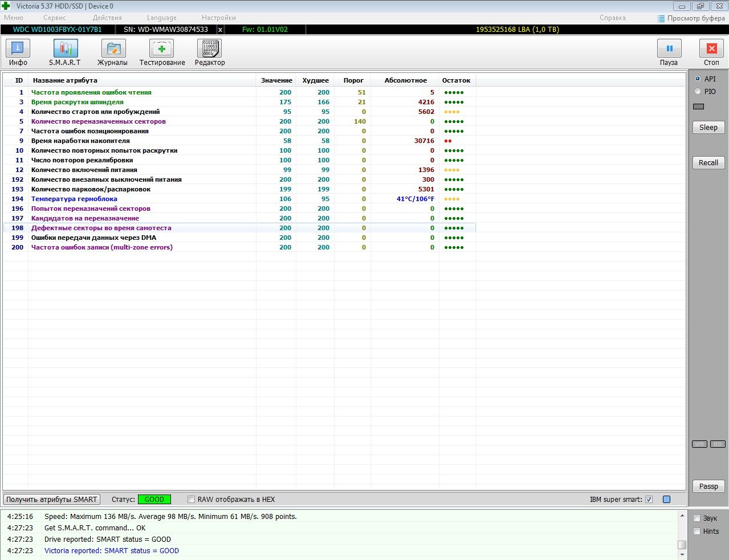
Task: Select row Кандидатов на переназначение
Action: [x=239, y=218]
